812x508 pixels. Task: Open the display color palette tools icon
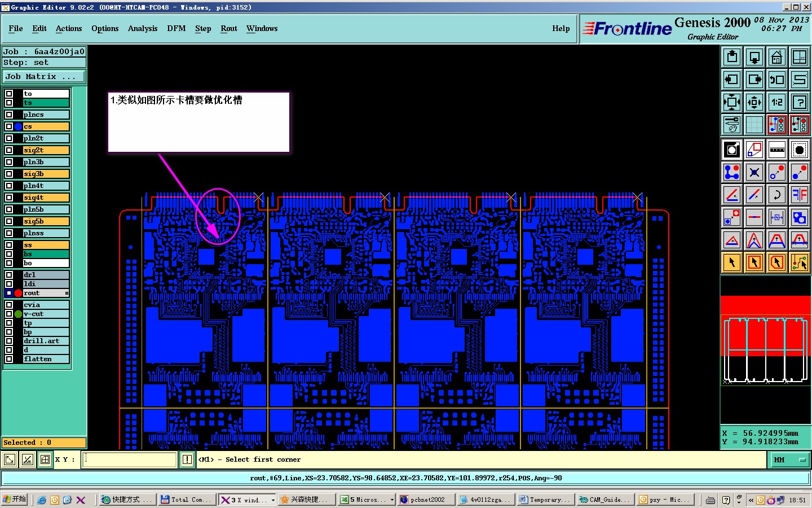732,125
